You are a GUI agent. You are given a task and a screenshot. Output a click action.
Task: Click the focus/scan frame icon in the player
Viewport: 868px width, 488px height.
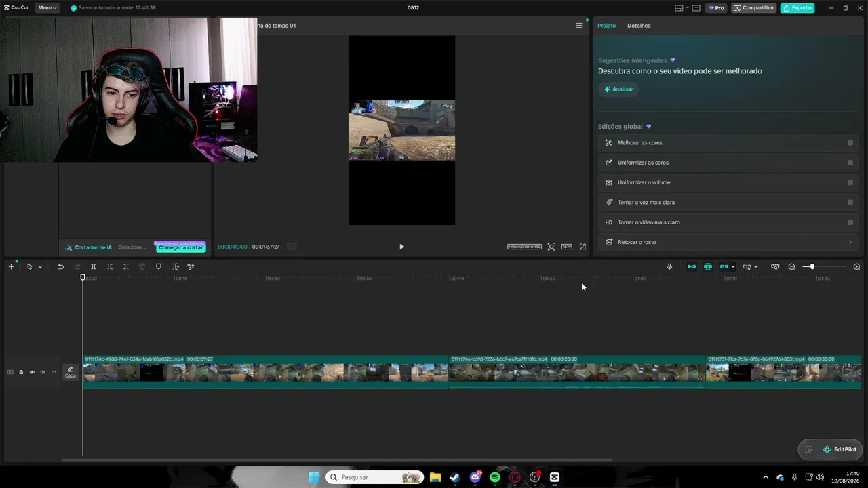click(x=551, y=247)
